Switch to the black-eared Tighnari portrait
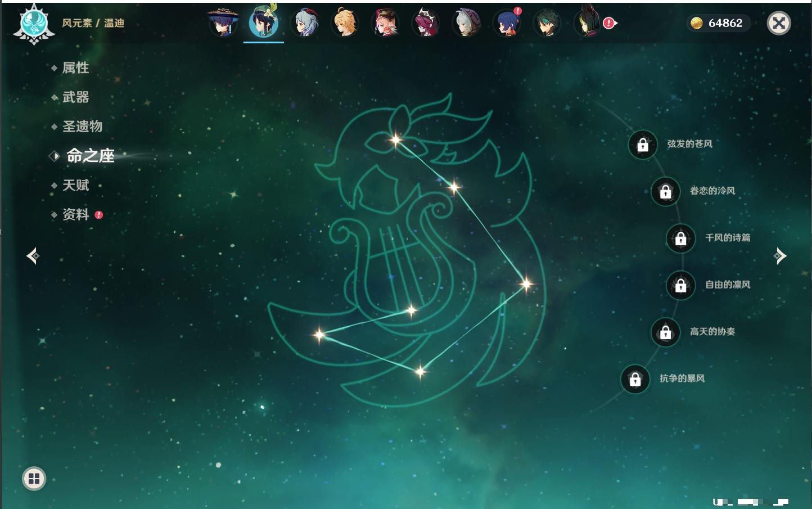Viewport: 812px width, 509px height. [587, 23]
